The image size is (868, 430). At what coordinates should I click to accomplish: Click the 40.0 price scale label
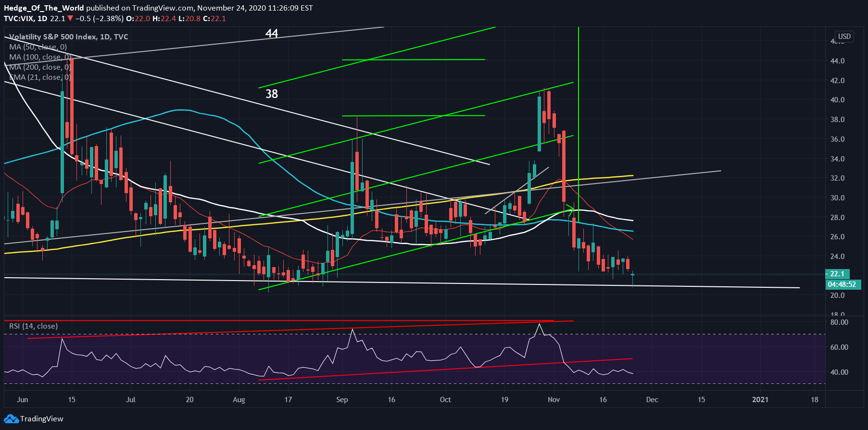[x=837, y=100]
